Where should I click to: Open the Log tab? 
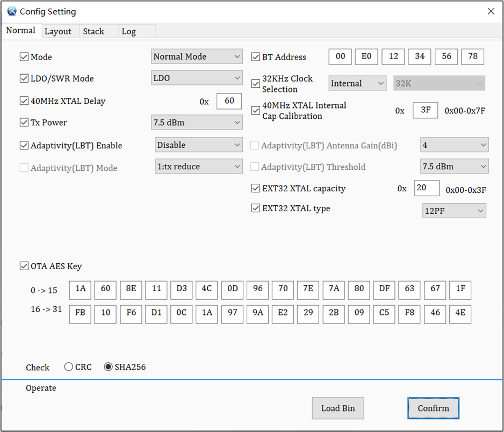coord(129,31)
